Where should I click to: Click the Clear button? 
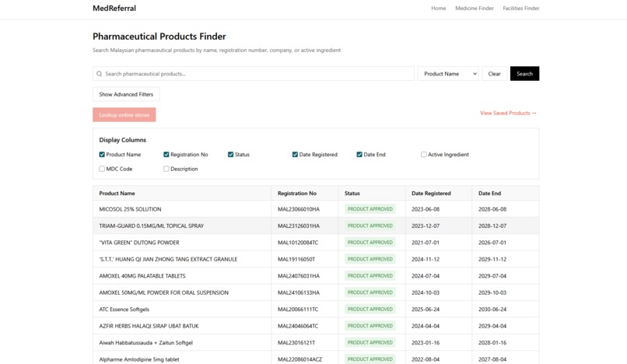point(494,74)
